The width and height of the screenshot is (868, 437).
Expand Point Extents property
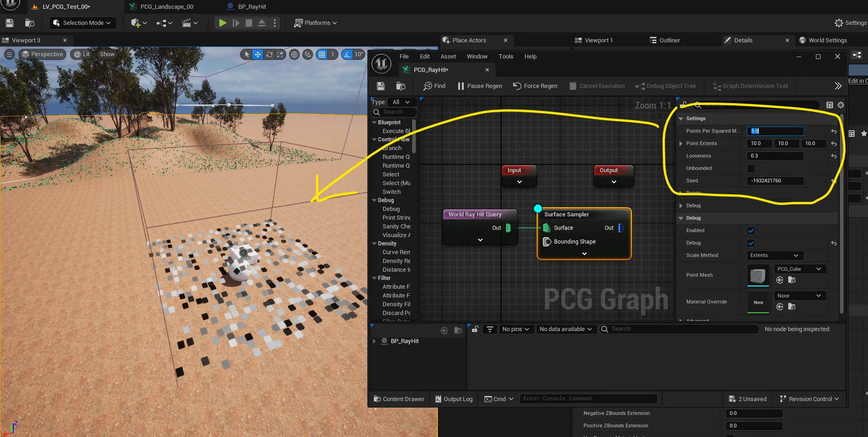click(x=681, y=144)
